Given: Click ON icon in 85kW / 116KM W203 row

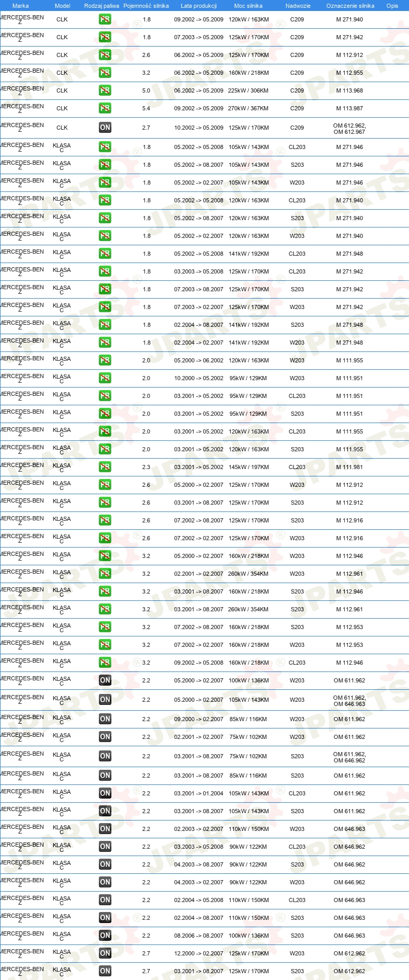Looking at the screenshot, I should [105, 719].
